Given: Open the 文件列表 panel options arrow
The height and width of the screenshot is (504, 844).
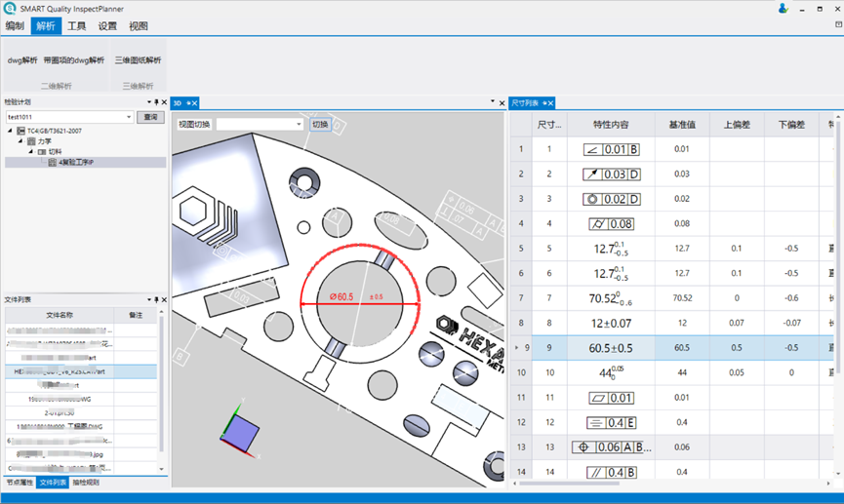Looking at the screenshot, I should click(149, 299).
